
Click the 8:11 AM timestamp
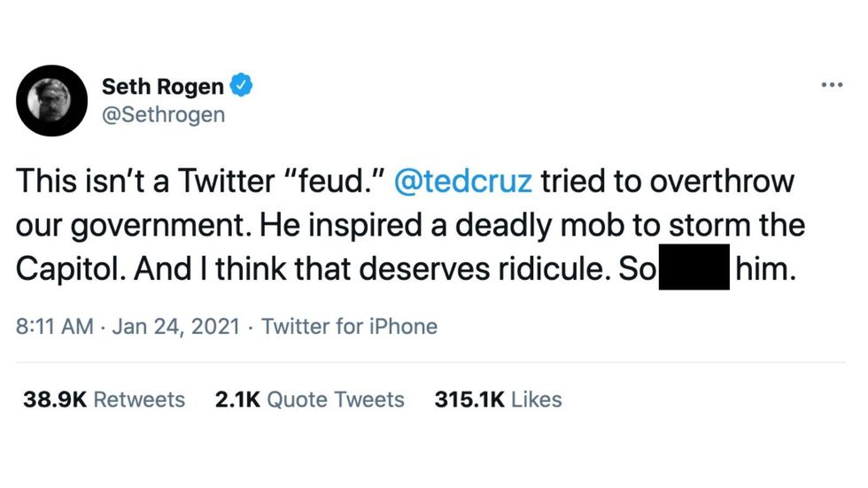tap(54, 326)
